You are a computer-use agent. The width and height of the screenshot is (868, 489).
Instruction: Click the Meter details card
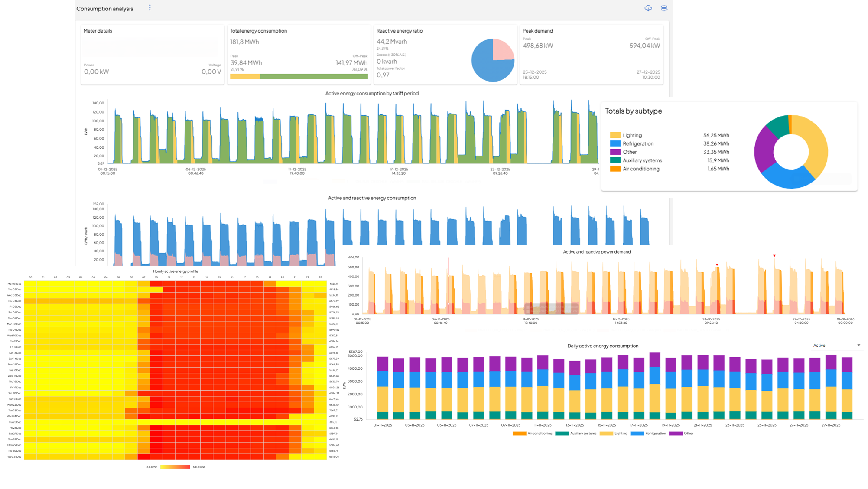click(152, 54)
